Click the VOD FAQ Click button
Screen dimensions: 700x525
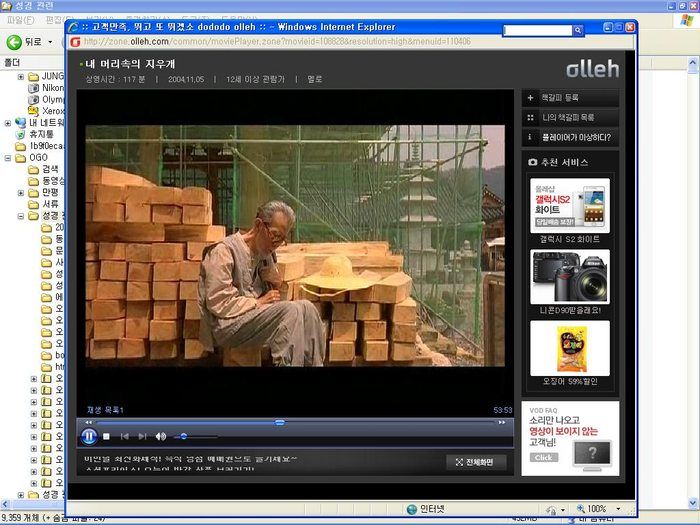[543, 458]
